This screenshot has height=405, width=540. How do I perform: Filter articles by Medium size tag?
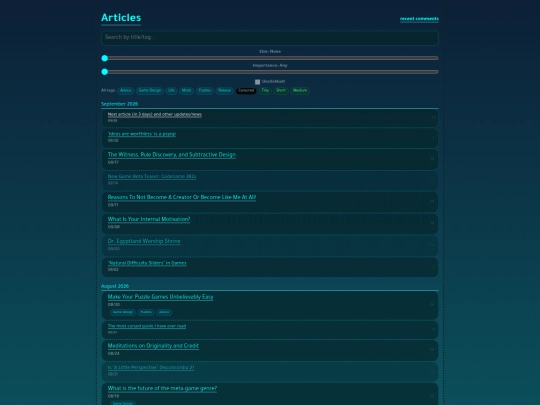(x=300, y=91)
